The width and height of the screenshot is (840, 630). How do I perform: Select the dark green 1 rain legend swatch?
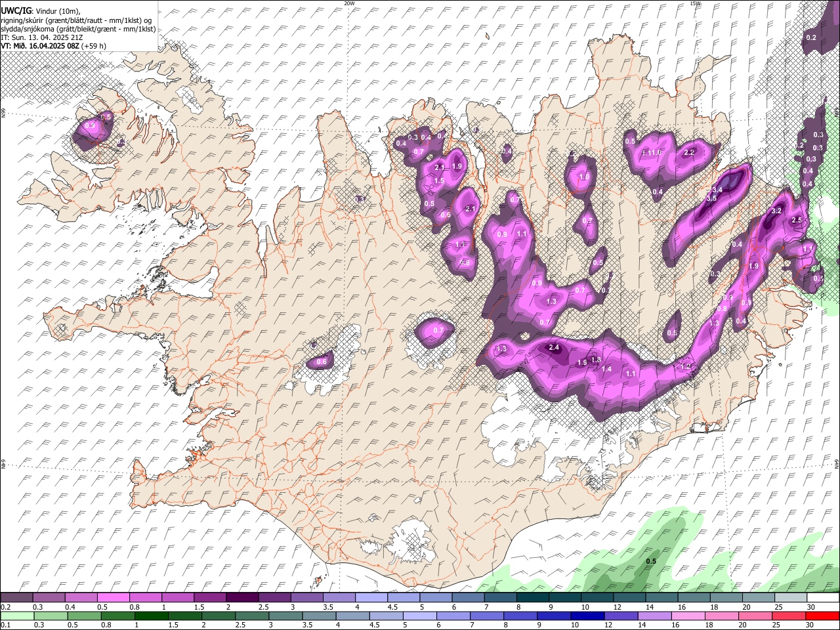point(150,616)
